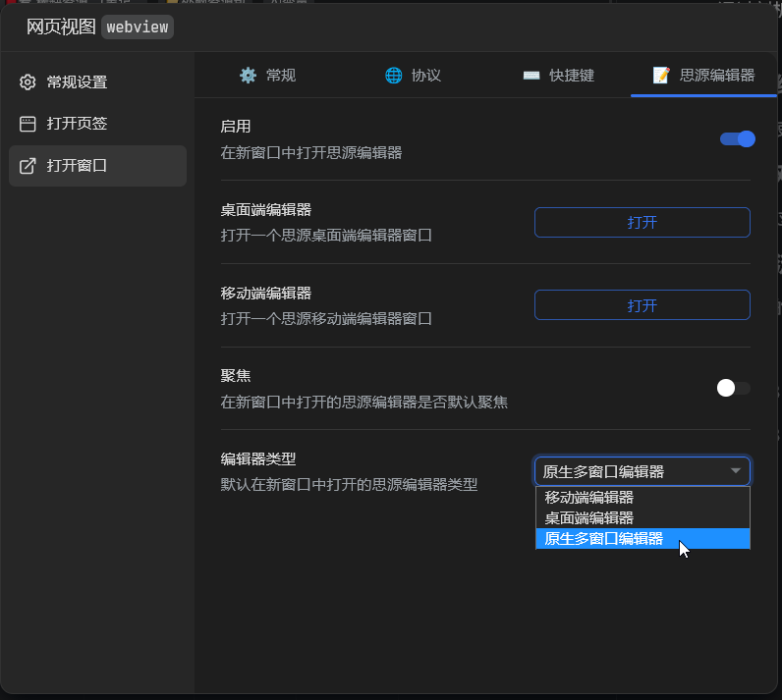Screen dimensions: 782x700
Task: Click the keyboard icon on the 快捷键 tab
Action: coord(531,76)
